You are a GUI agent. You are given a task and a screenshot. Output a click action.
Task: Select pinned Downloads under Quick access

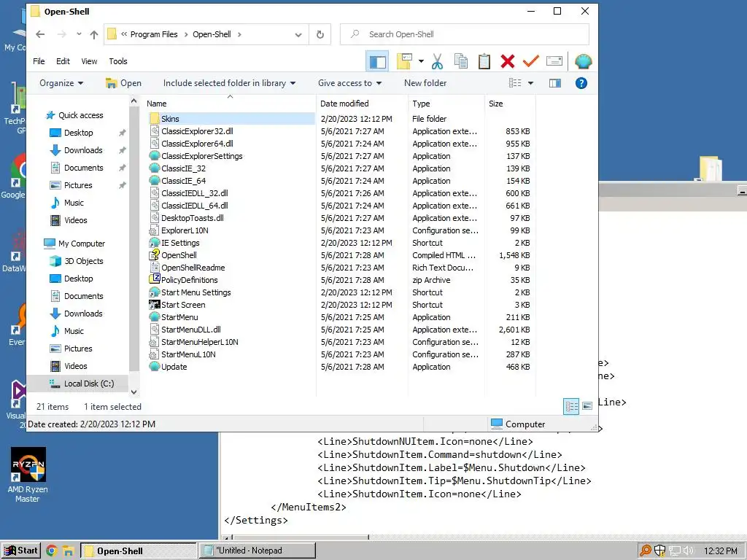83,150
